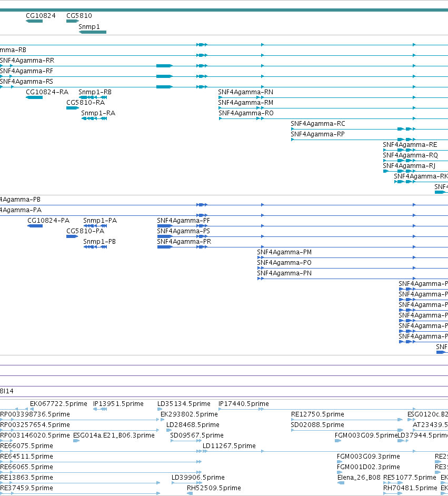This screenshot has width=448, height=496.
Task: Select the RH70481.5prime EST label
Action: (410, 488)
